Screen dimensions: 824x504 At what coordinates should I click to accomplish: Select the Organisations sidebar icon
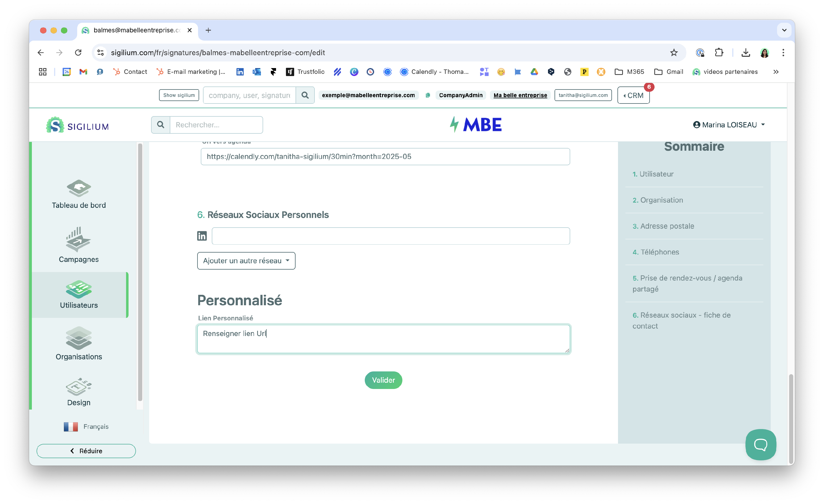(x=79, y=338)
